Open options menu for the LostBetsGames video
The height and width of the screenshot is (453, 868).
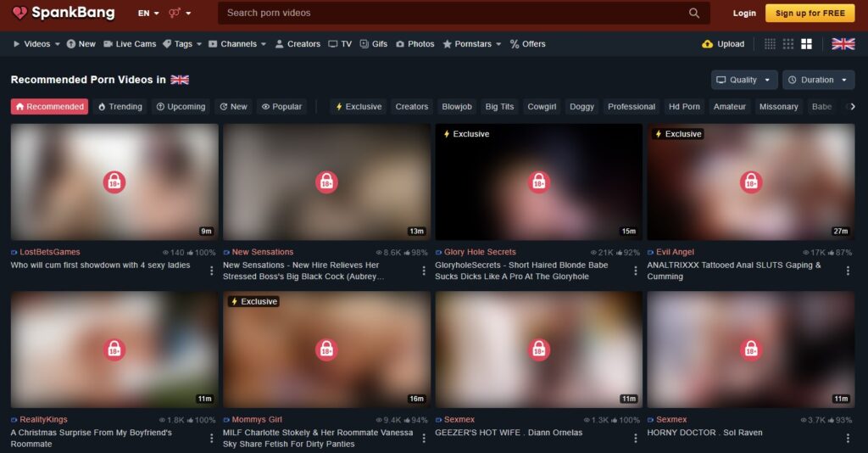[211, 271]
